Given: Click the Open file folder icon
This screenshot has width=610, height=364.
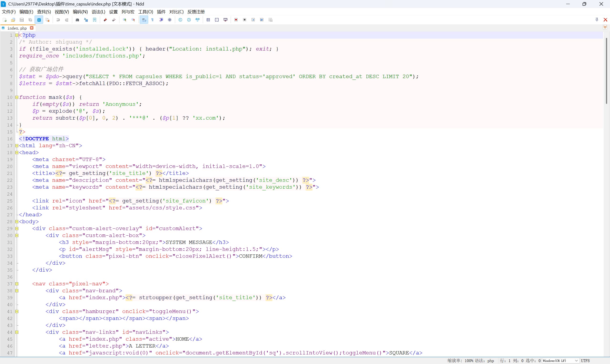Looking at the screenshot, I should 13,20.
